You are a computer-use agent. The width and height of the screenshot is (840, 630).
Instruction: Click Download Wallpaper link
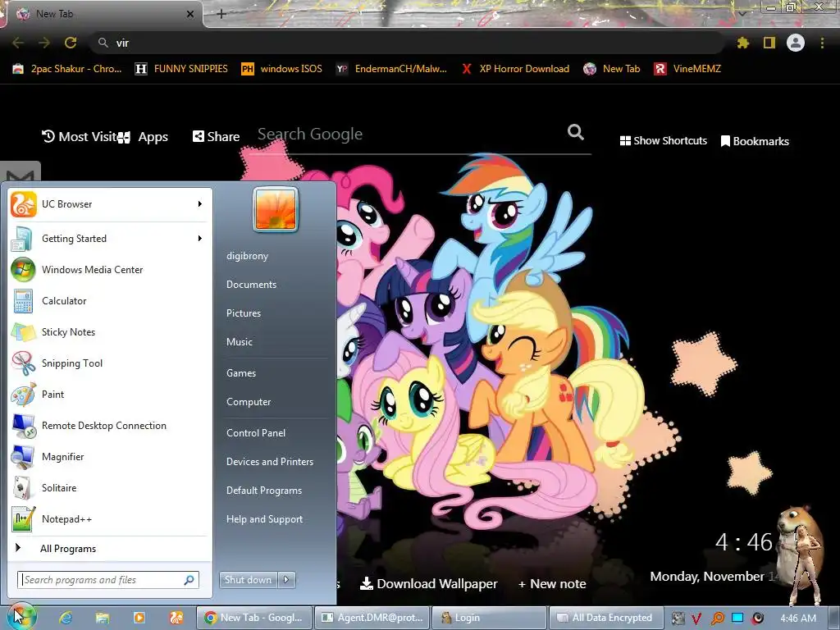click(428, 584)
